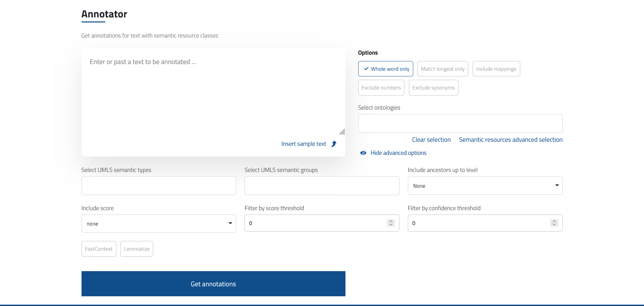The width and height of the screenshot is (644, 306).
Task: Toggle the Match longest only option
Action: click(x=442, y=69)
